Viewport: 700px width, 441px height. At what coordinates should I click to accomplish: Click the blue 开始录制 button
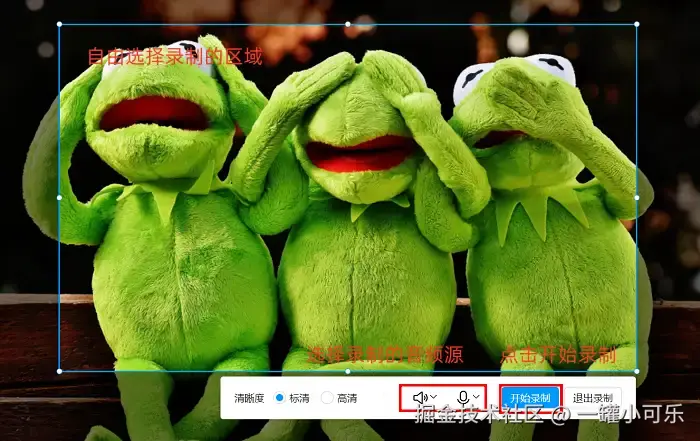click(x=530, y=398)
